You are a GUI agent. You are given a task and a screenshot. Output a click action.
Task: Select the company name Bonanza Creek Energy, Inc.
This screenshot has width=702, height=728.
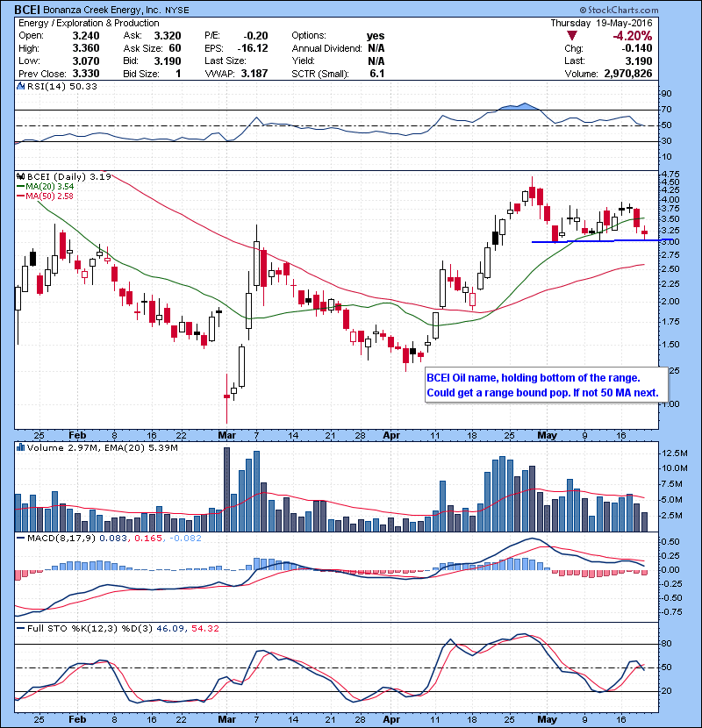(x=102, y=10)
